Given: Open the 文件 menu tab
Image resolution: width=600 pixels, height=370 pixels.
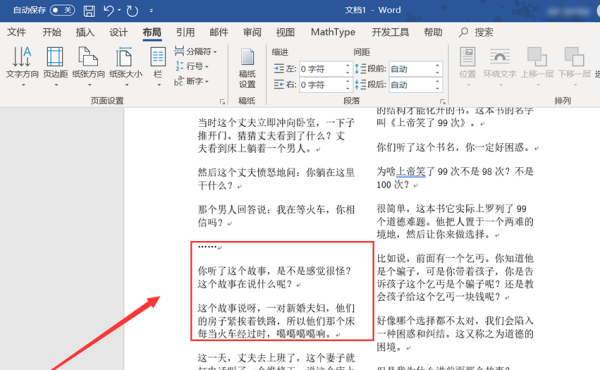Looking at the screenshot, I should coord(16,32).
